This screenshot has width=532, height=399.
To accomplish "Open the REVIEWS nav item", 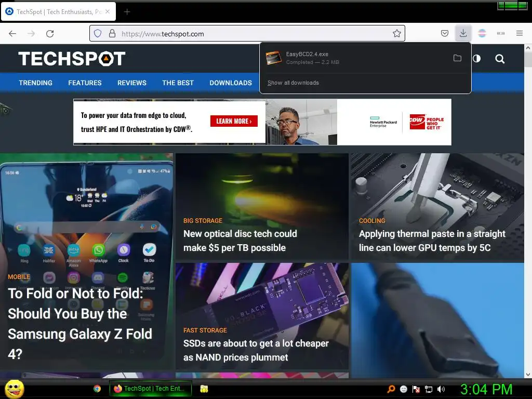I will click(132, 83).
